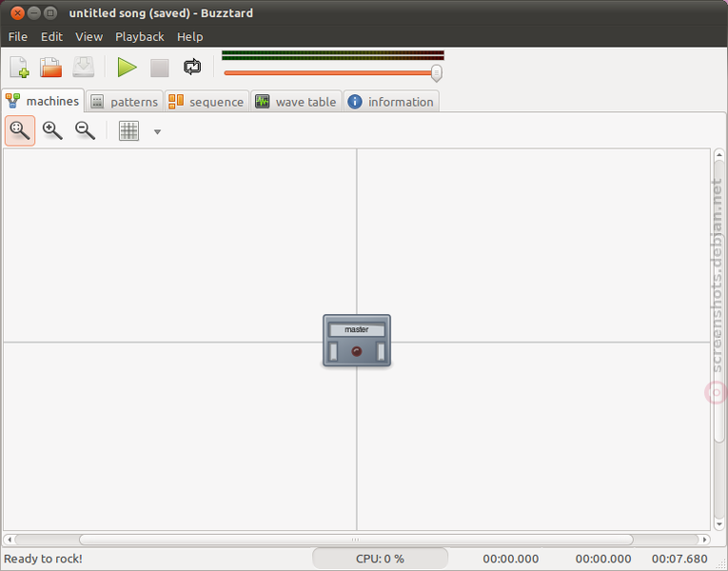Open the patterns tab
Screen dimensions: 728x571
(x=125, y=102)
